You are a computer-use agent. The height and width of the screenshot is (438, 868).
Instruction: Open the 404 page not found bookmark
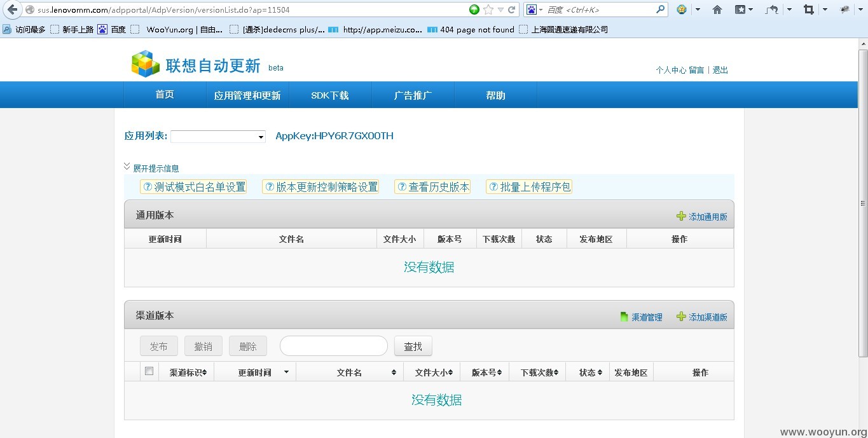(x=471, y=29)
